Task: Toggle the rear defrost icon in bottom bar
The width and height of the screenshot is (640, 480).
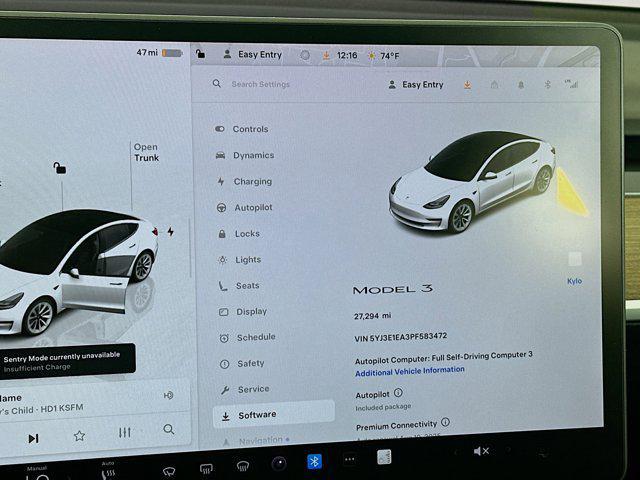Action: [243, 466]
